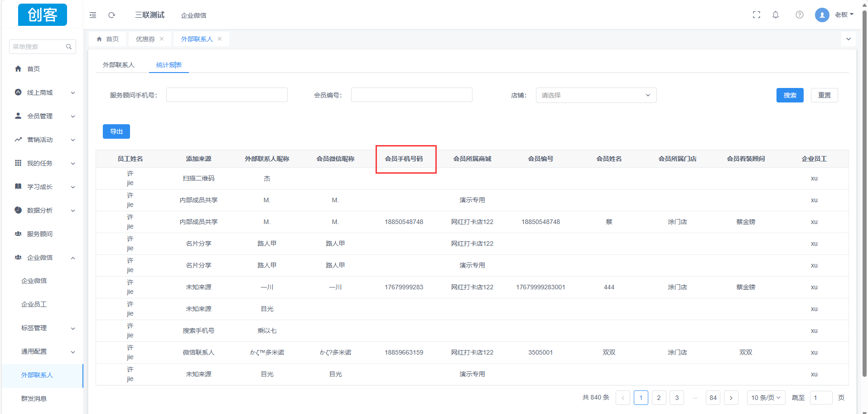This screenshot has height=414, width=868.
Task: Click the 乘以七 nickname cell
Action: 267,331
